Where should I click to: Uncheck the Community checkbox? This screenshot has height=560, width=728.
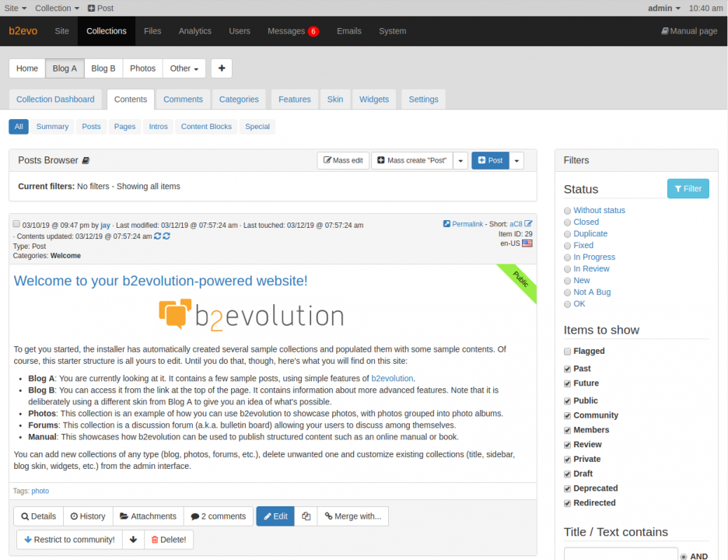567,415
